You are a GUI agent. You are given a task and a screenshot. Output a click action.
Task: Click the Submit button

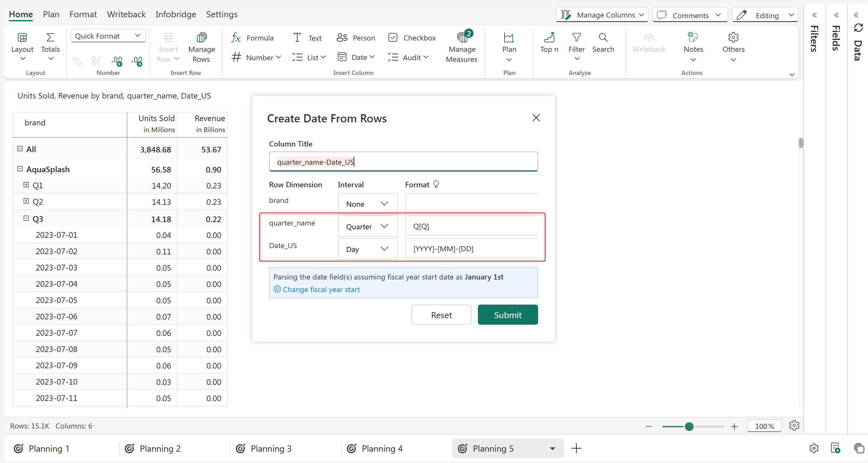point(507,315)
